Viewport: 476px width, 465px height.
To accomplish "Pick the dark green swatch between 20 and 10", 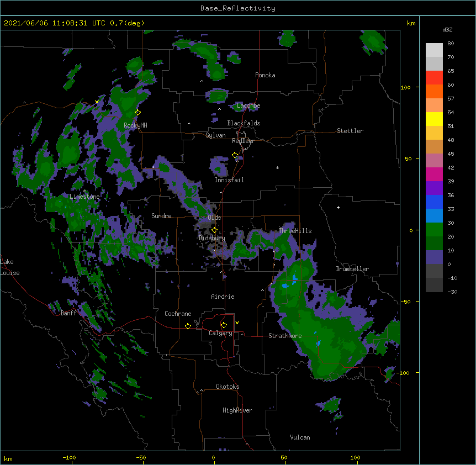I will pos(434,244).
